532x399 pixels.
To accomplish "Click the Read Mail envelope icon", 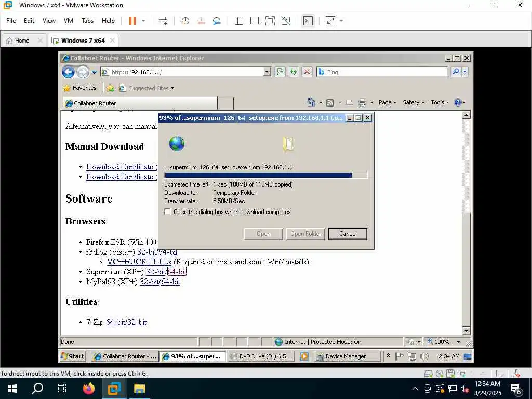I will [350, 102].
